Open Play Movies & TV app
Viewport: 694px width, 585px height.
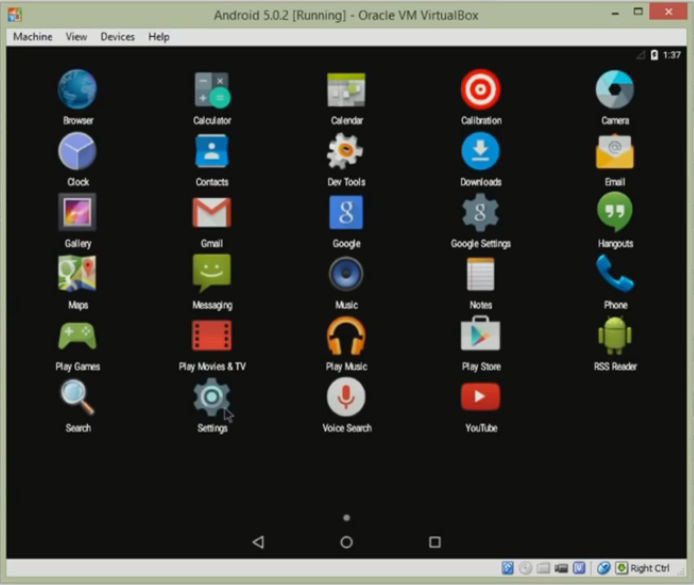click(x=212, y=335)
